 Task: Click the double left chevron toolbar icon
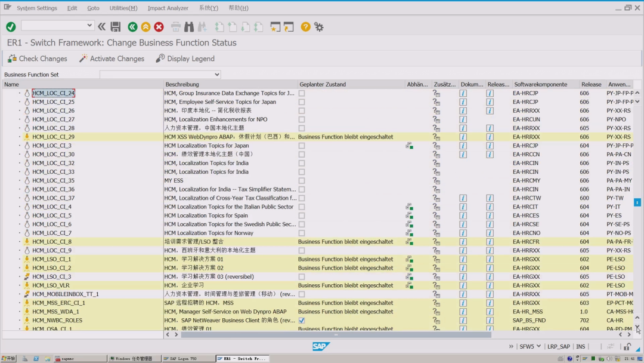pyautogui.click(x=101, y=27)
